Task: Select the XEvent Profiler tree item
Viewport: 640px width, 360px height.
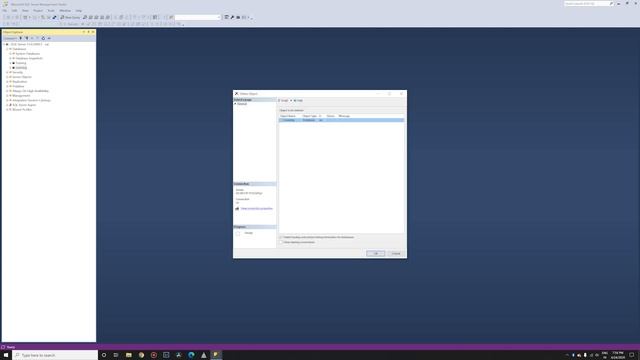Action: click(22, 109)
